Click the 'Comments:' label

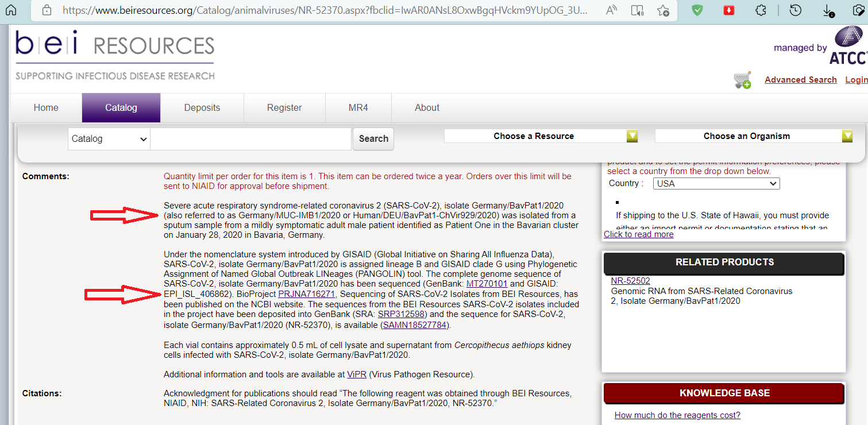tap(45, 176)
